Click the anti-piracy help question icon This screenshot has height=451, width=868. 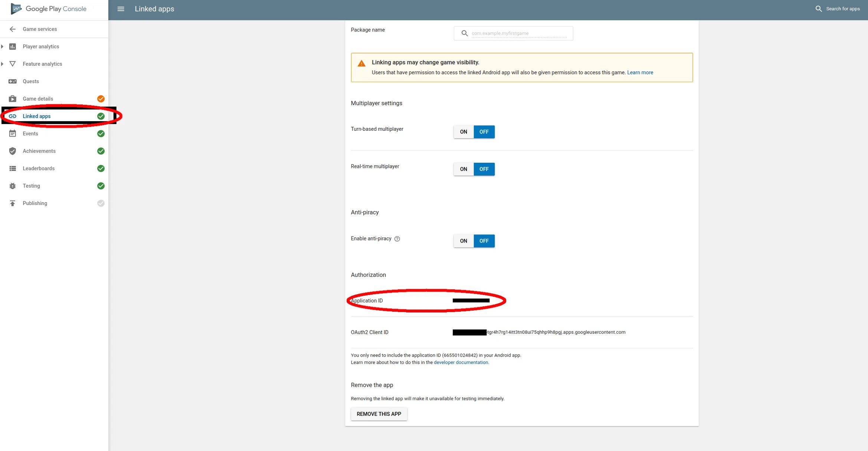pyautogui.click(x=397, y=239)
